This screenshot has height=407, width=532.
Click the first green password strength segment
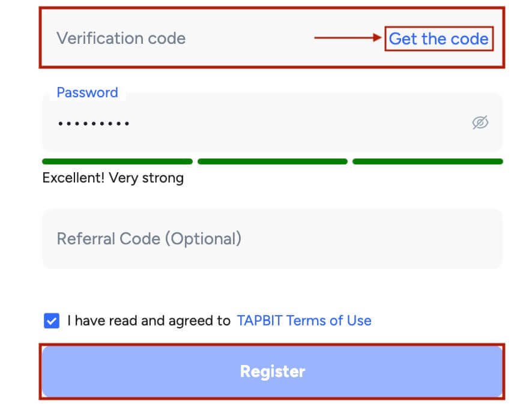(118, 161)
